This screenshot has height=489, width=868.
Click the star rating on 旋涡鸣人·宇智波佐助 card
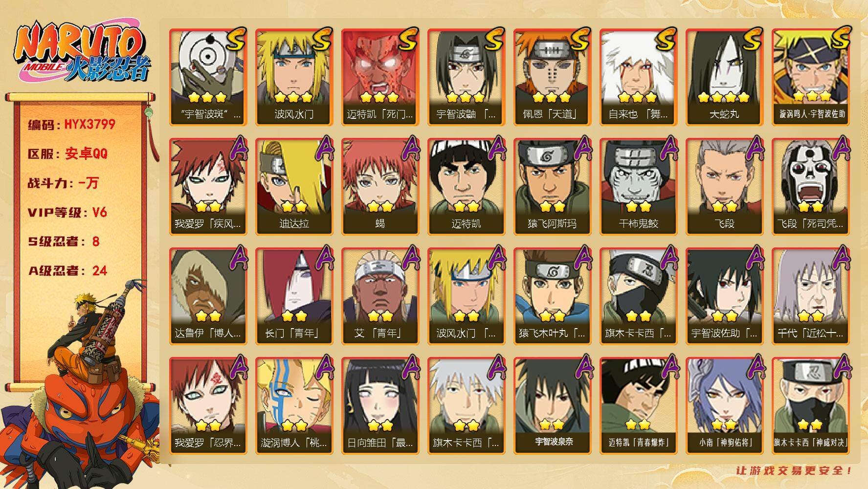(x=811, y=96)
